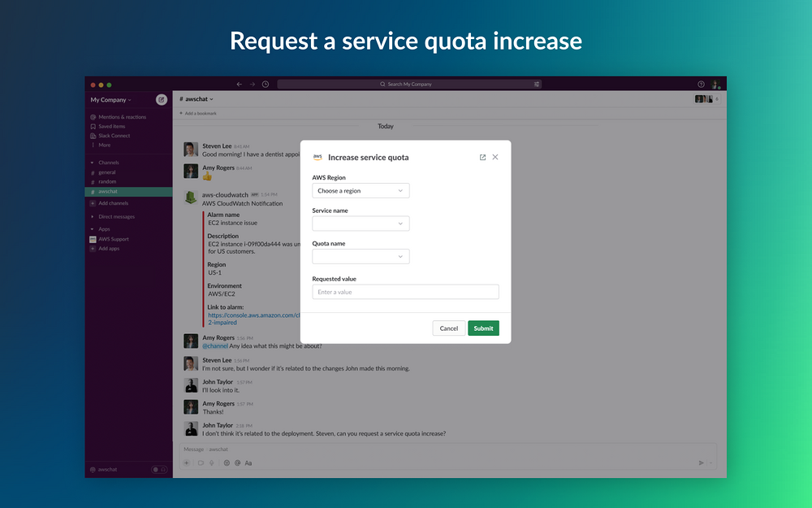The image size is (812, 508).
Task: Open the dialog in a new window
Action: (482, 157)
